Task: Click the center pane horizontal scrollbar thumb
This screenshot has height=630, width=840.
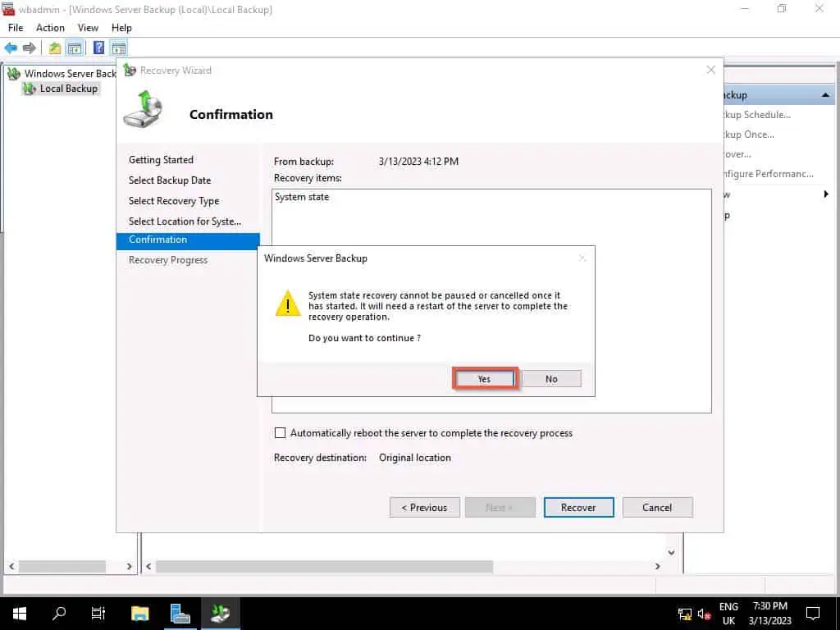Action: click(324, 566)
